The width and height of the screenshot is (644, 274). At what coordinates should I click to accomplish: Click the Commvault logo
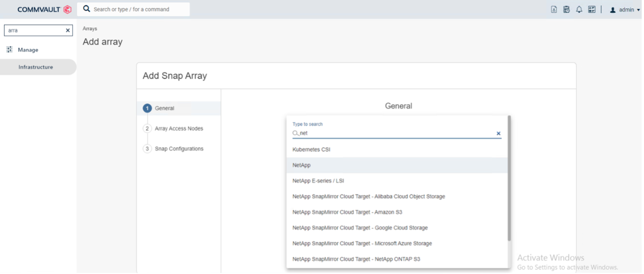pos(44,9)
